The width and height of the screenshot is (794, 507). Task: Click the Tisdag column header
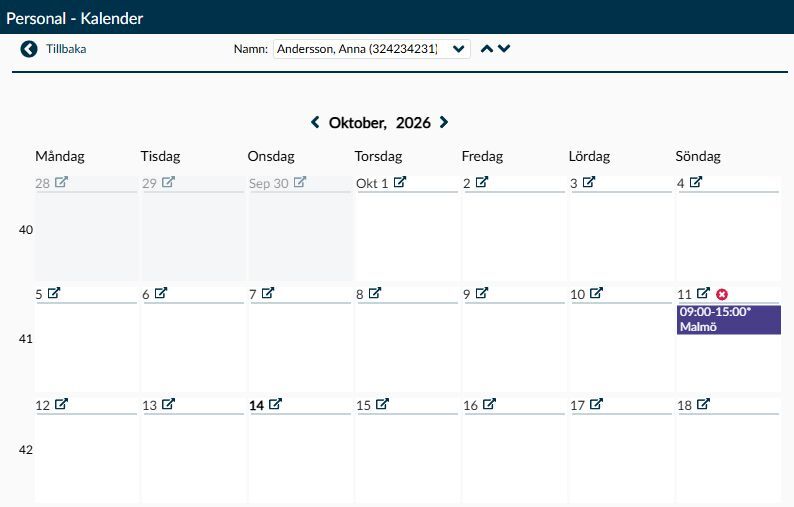161,156
